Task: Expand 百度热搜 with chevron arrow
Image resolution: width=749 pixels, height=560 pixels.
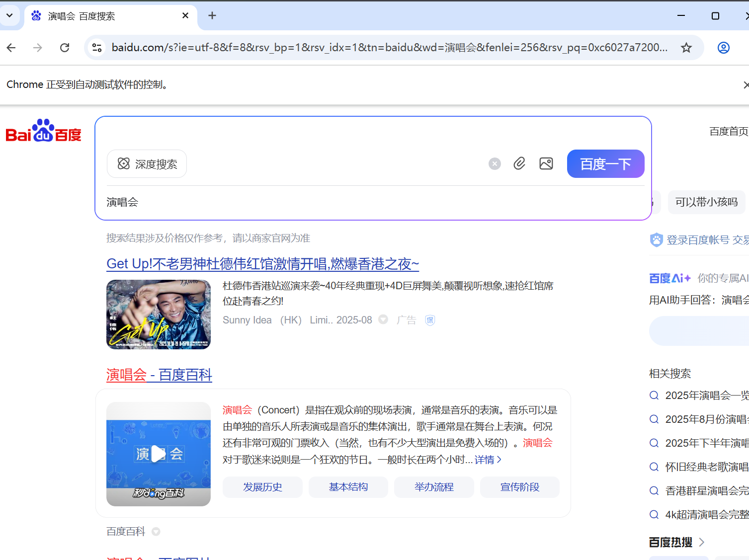Action: pos(702,542)
